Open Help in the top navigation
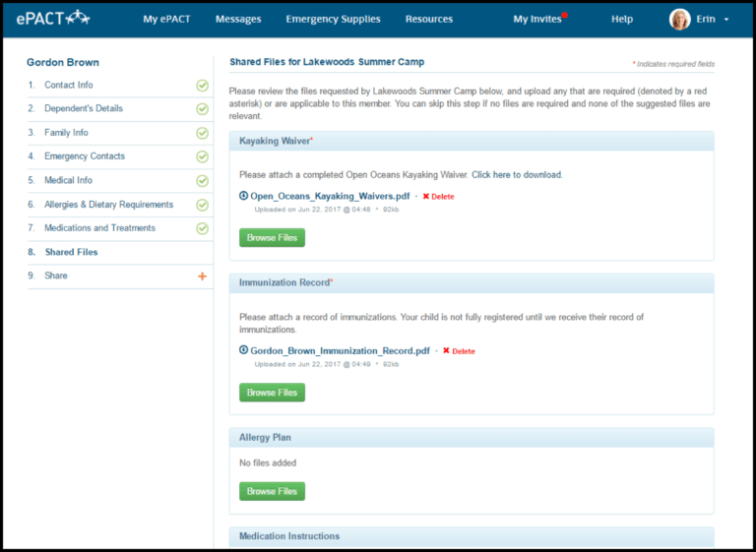The image size is (756, 552). pyautogui.click(x=622, y=20)
